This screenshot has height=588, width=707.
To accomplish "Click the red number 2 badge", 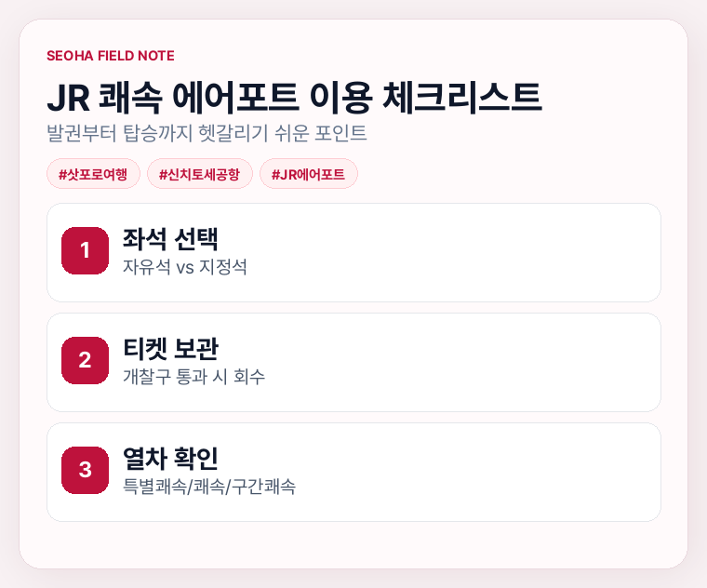I will (x=85, y=360).
